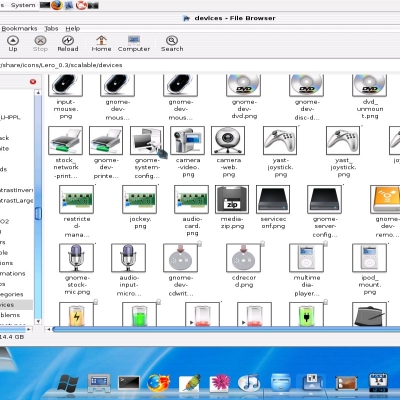Screen dimensions: 400x400
Task: Click the sidebar vertical scrollbar handle
Action: (x=38, y=213)
